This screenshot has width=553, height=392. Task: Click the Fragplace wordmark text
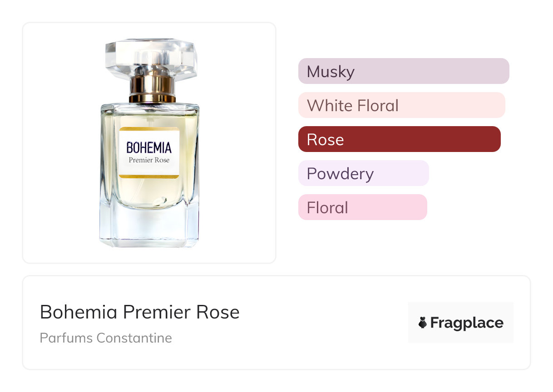[x=467, y=323]
